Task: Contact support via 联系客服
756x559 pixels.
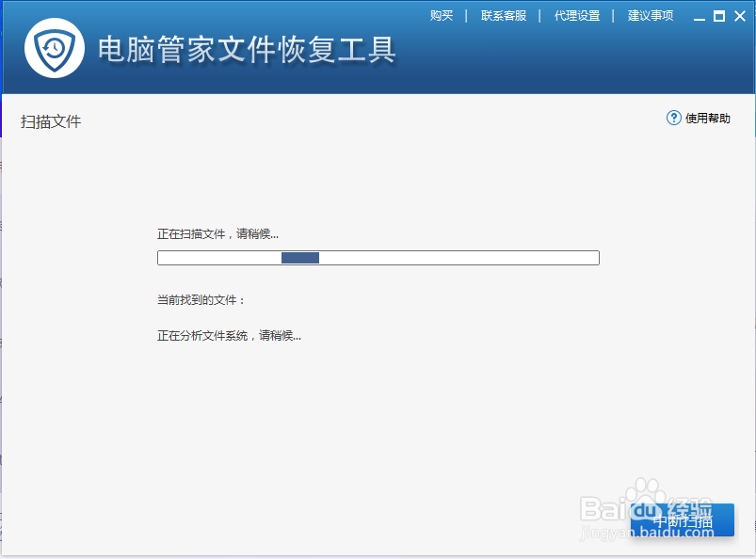Action: (504, 15)
